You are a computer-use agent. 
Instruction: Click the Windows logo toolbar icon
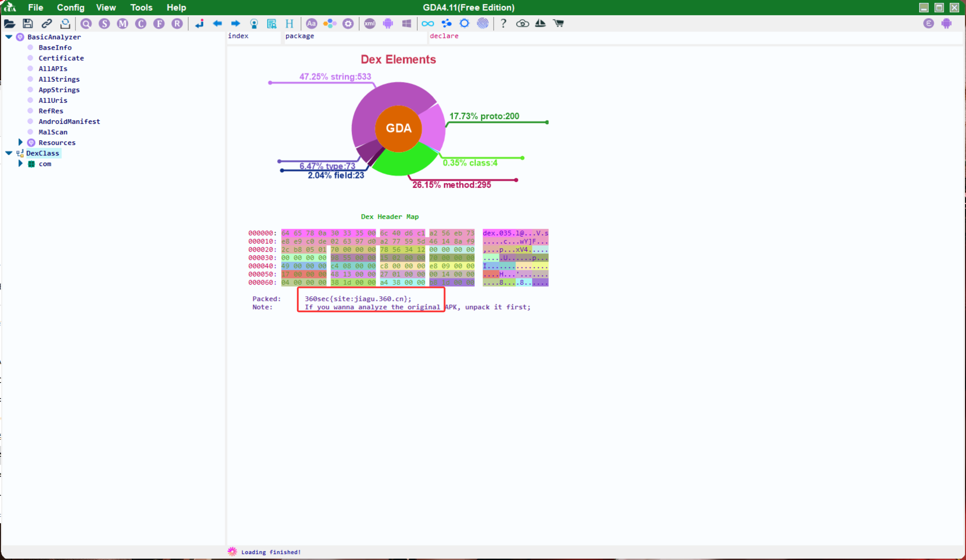406,24
